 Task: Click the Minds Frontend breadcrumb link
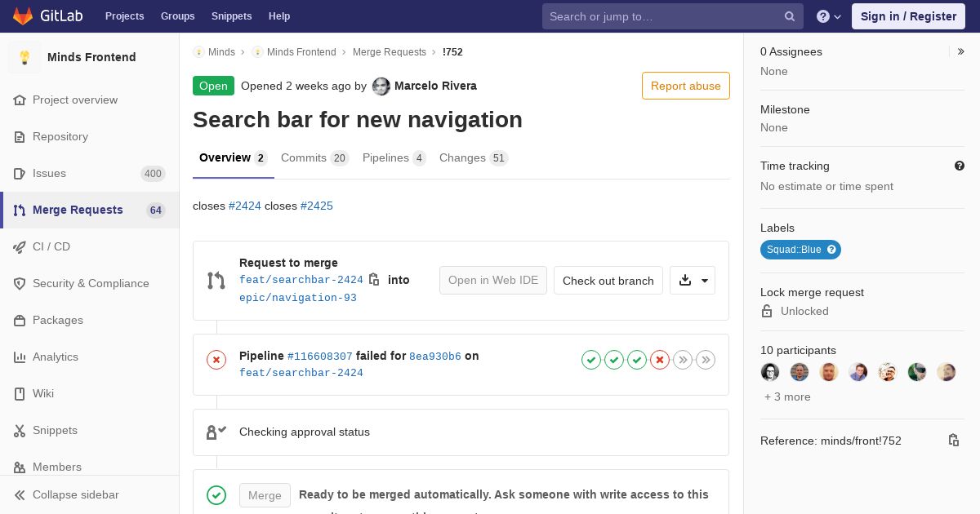[301, 52]
